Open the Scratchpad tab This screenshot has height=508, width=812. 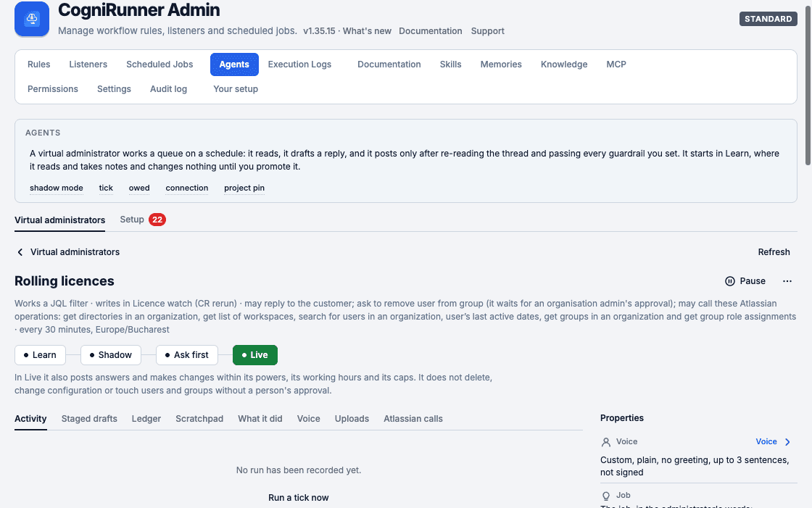199,419
